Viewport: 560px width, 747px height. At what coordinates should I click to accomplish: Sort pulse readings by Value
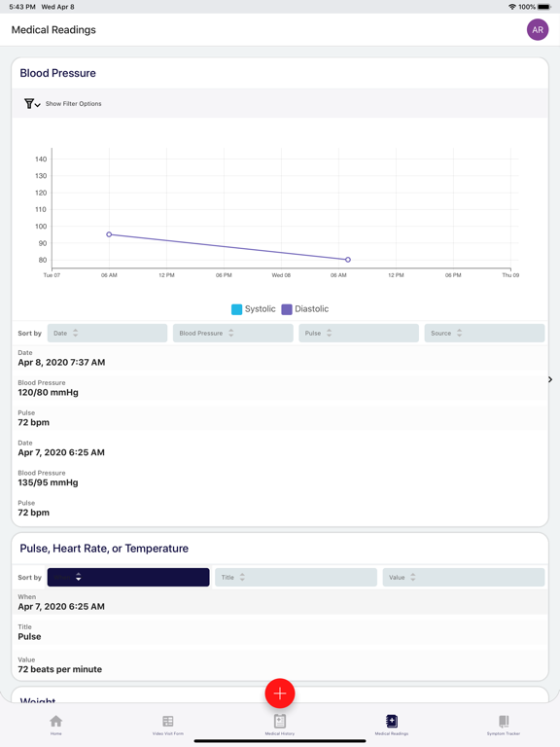point(464,577)
